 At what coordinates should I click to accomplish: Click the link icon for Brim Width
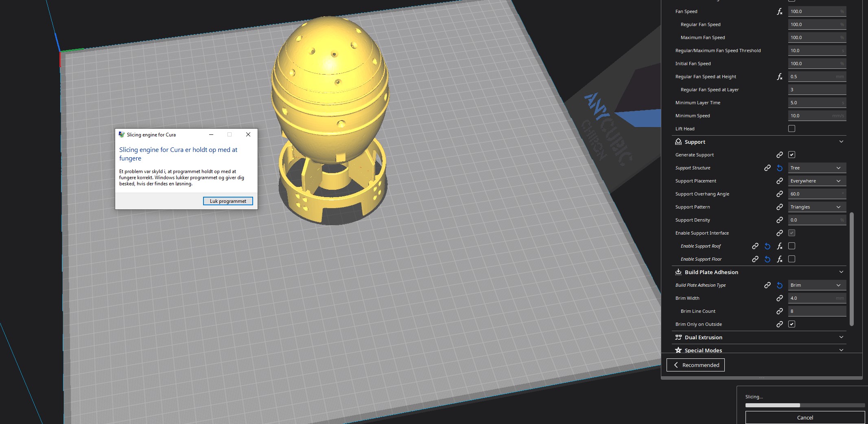point(779,298)
